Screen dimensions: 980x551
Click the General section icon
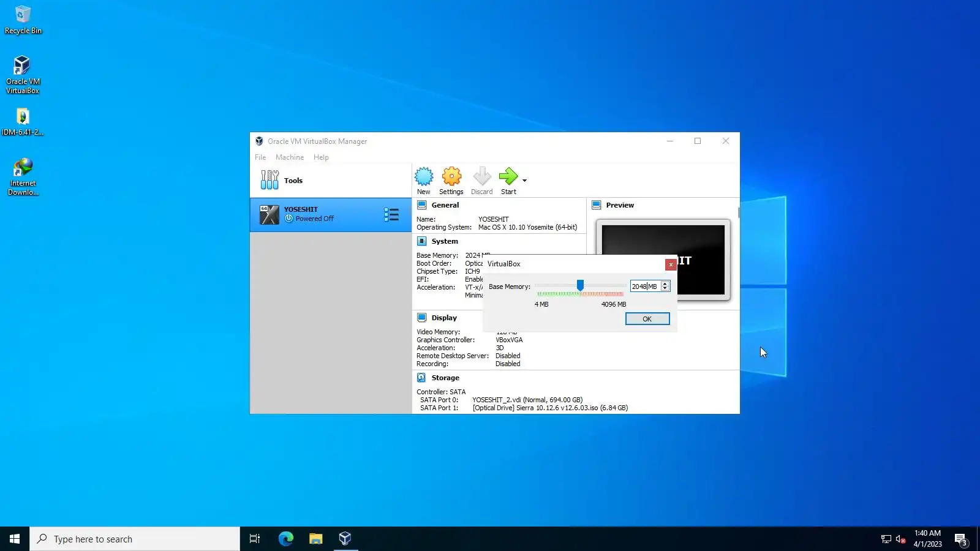click(x=422, y=205)
